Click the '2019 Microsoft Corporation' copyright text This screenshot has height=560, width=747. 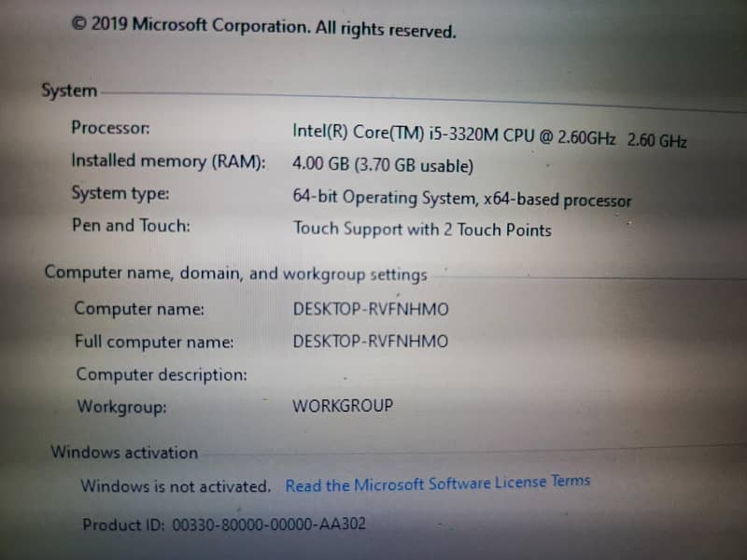(x=263, y=27)
